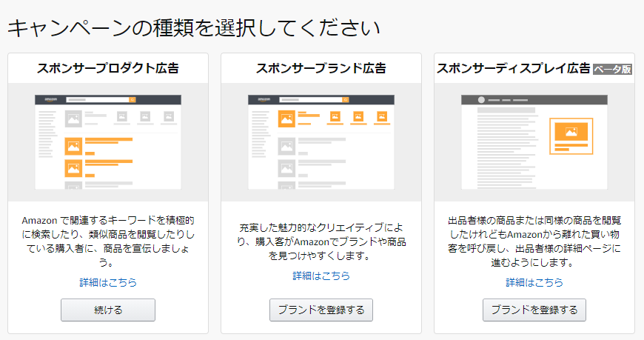This screenshot has width=644, height=340.
Task: Click the description starting Amazon で関連するキーワード
Action: coord(108,241)
